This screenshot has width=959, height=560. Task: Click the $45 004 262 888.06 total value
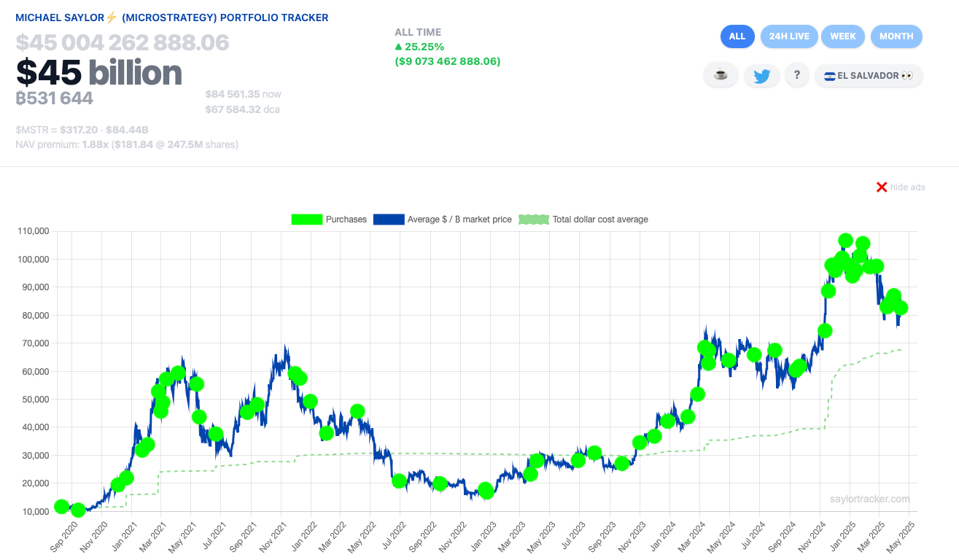[123, 43]
